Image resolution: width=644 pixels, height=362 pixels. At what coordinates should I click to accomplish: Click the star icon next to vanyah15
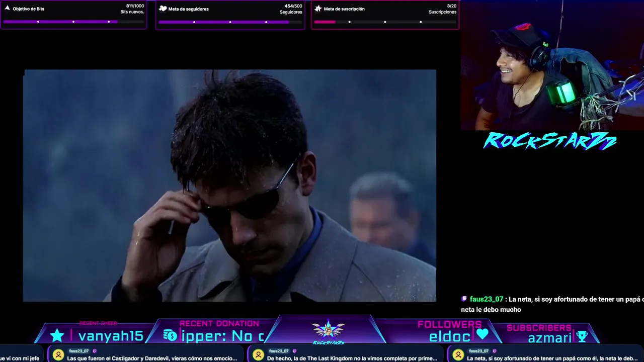click(57, 336)
